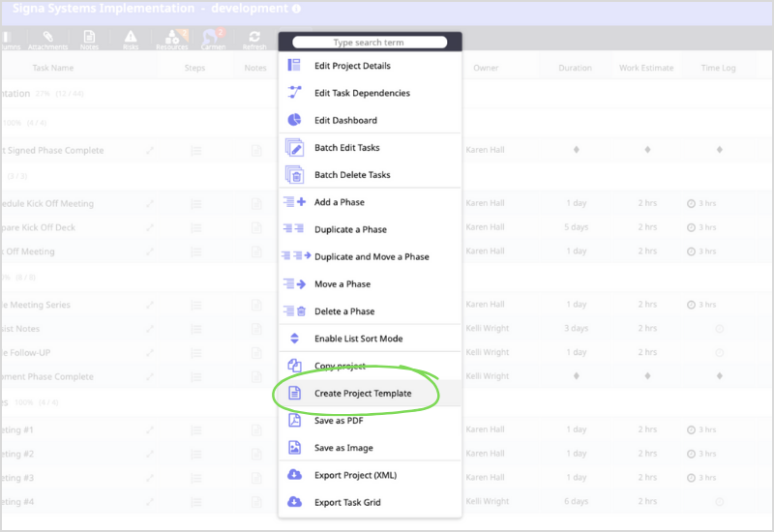Open Attachments from the toolbar
Viewport: 774px width, 532px height.
[x=47, y=40]
